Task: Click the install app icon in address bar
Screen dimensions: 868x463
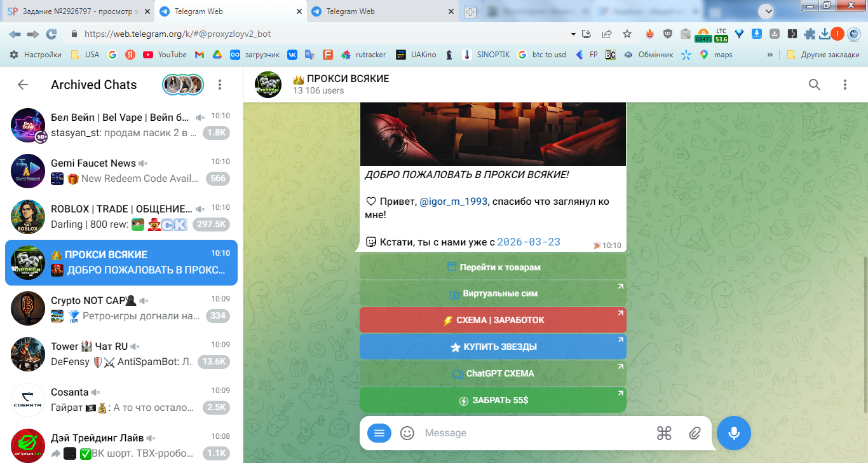Action: 587,34
